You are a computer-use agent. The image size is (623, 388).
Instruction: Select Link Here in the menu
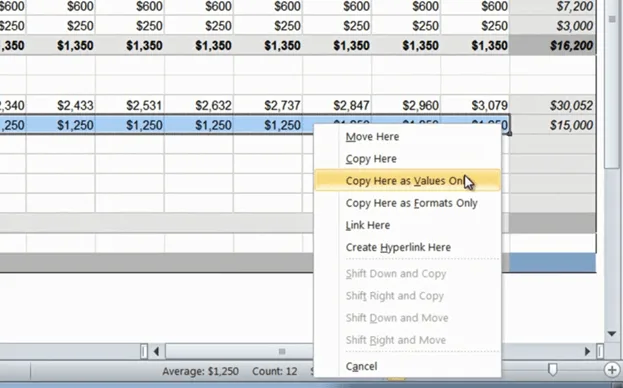point(407,225)
